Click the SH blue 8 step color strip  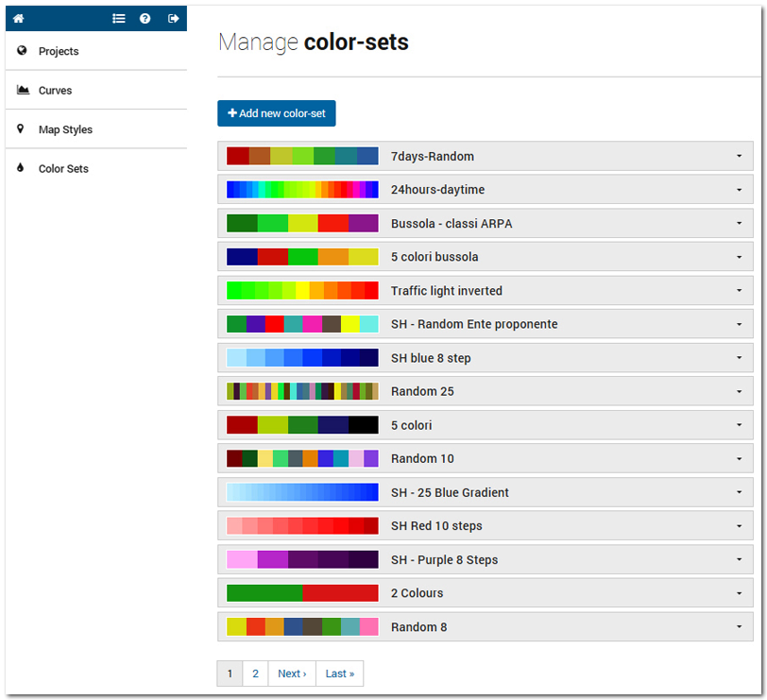pos(302,358)
